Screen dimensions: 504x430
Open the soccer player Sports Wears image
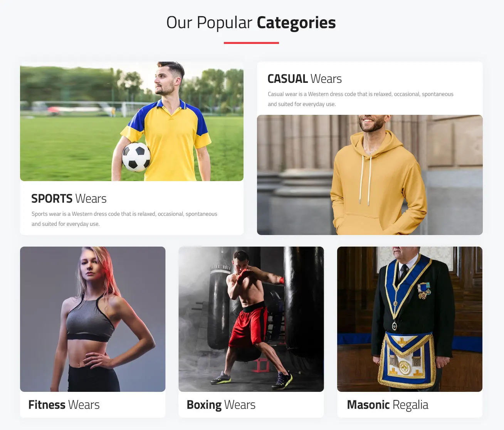[132, 121]
